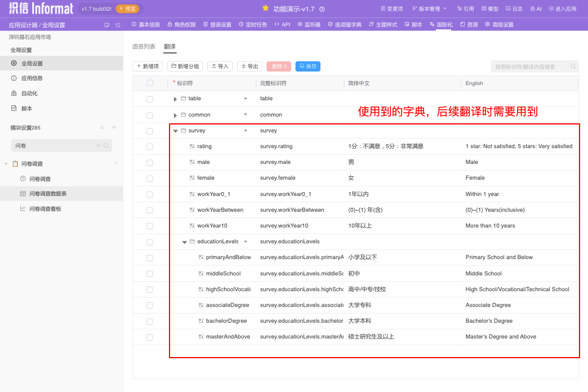Select 问卷调查看板 in the sidebar

click(x=45, y=208)
